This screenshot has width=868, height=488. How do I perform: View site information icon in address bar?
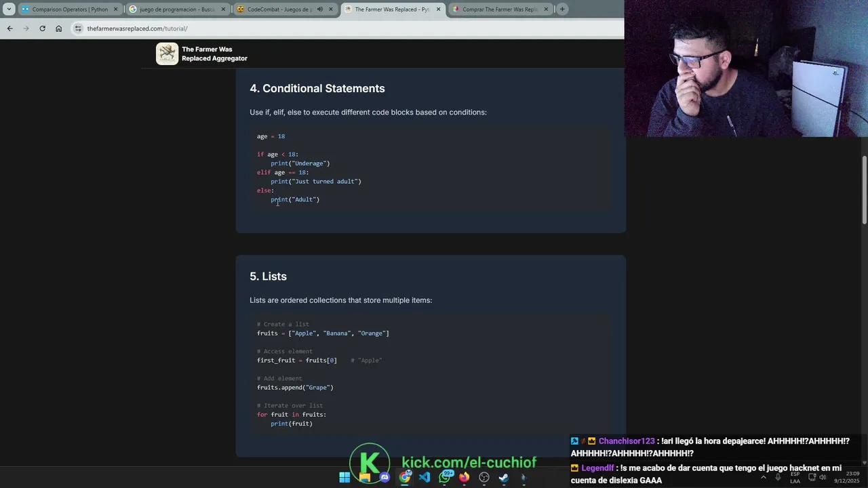pyautogui.click(x=78, y=28)
